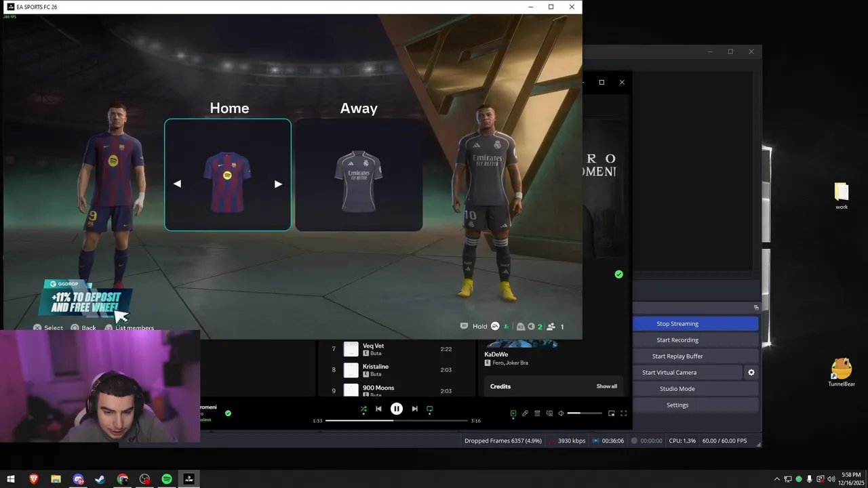Mute Spotify with the speaker icon
The image size is (868, 488).
click(x=561, y=413)
